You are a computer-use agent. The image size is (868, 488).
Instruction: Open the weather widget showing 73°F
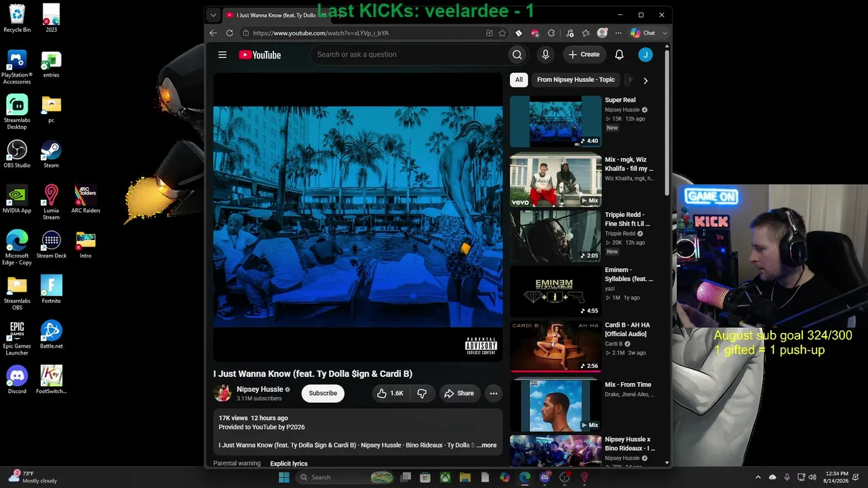point(32,477)
